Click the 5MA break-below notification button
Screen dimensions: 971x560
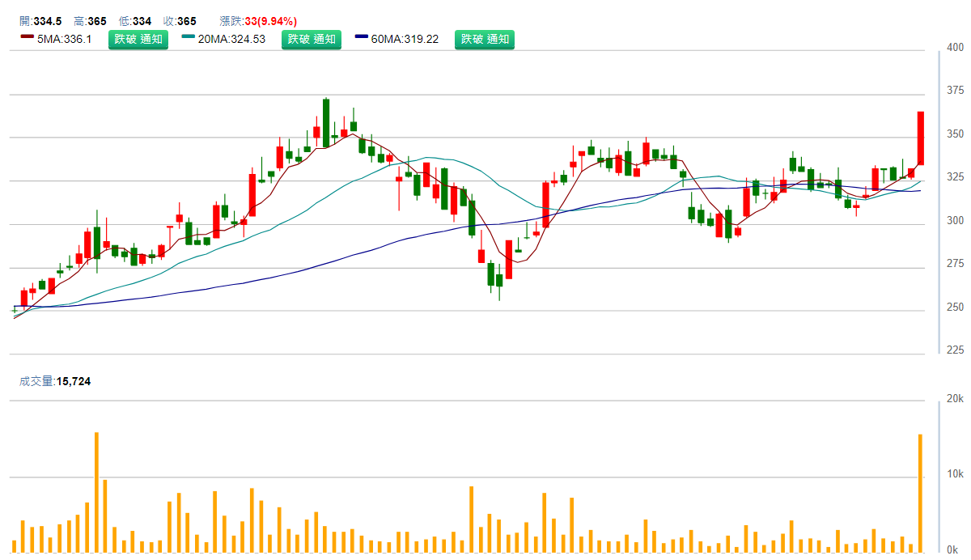tap(138, 39)
